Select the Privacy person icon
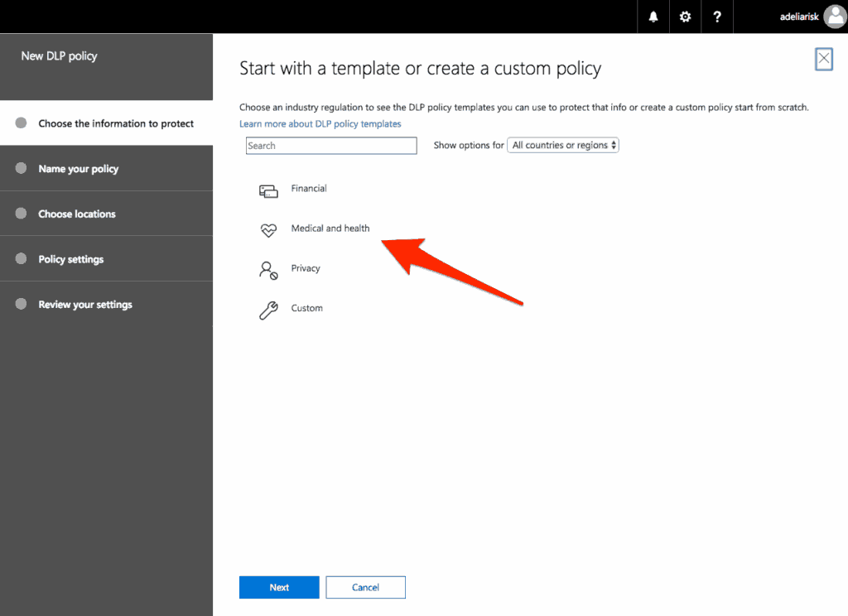The height and width of the screenshot is (616, 848). click(267, 270)
